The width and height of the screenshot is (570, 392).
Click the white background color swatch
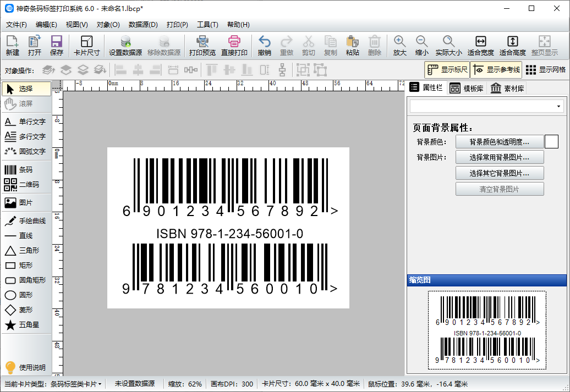(x=551, y=142)
